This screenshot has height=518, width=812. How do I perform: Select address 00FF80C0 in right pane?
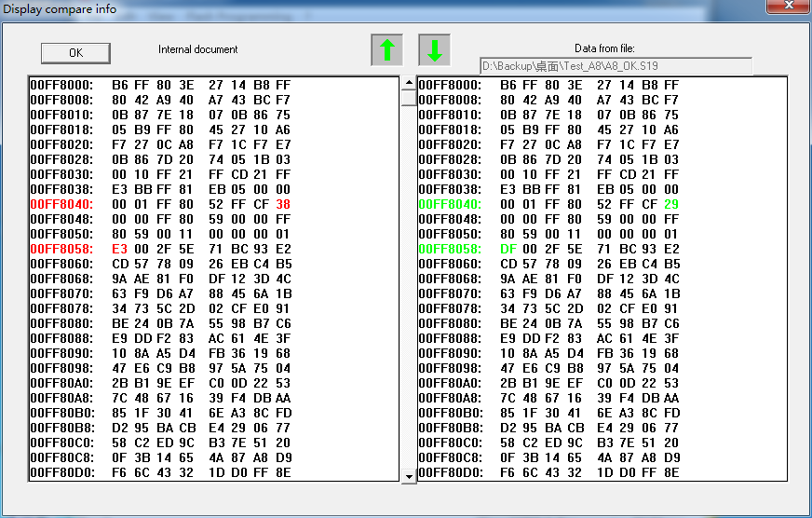450,443
